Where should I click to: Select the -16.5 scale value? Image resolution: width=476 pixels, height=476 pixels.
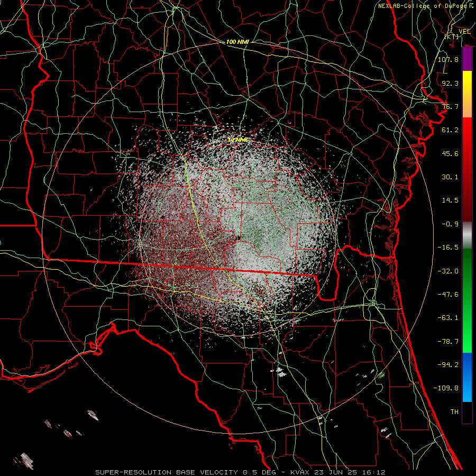coord(448,248)
